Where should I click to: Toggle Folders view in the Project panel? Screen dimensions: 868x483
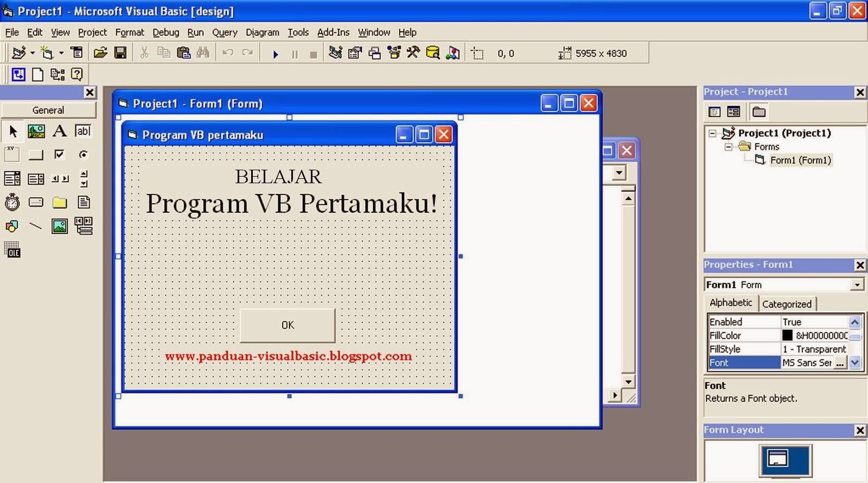[759, 112]
